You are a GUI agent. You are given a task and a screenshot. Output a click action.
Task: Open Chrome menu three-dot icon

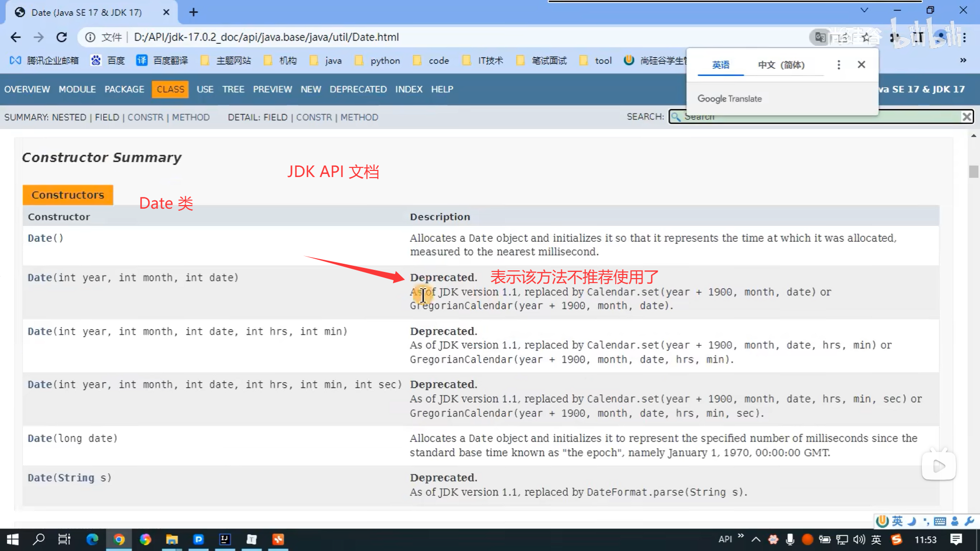pyautogui.click(x=965, y=37)
